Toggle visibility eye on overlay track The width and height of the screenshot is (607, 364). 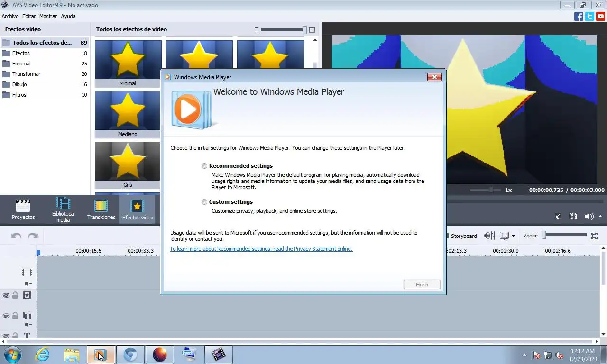click(x=6, y=316)
